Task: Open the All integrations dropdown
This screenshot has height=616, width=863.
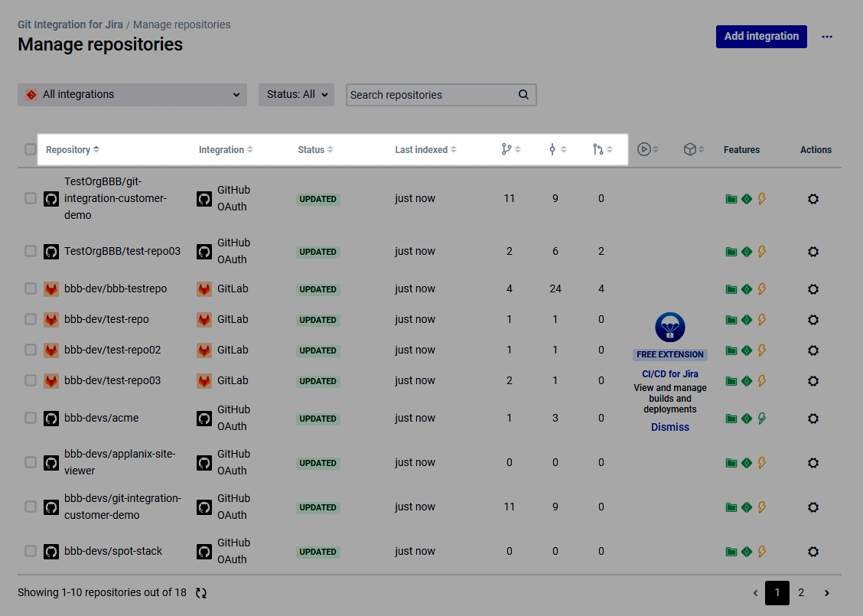Action: [x=132, y=95]
